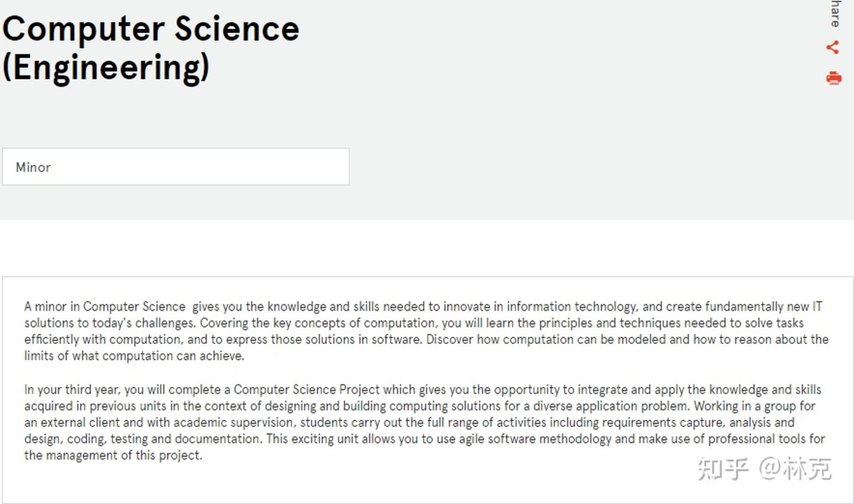Click the paragraph starting 'A minor in Computer Science'
The width and height of the screenshot is (854, 504).
coord(426,331)
